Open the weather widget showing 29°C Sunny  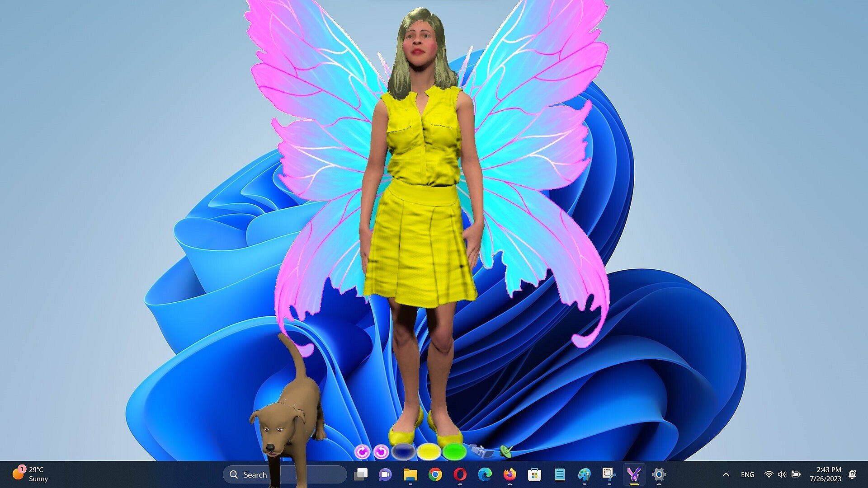[31, 474]
